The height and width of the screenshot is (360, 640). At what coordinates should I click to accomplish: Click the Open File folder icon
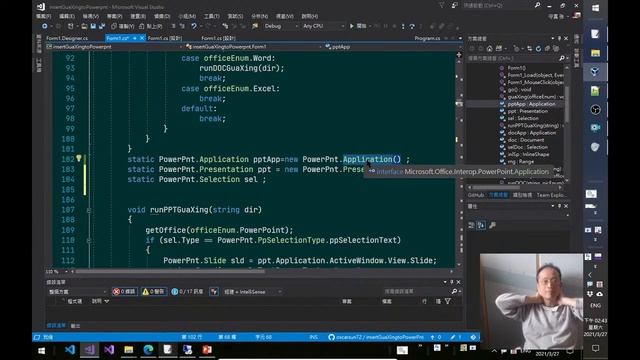tap(84, 26)
